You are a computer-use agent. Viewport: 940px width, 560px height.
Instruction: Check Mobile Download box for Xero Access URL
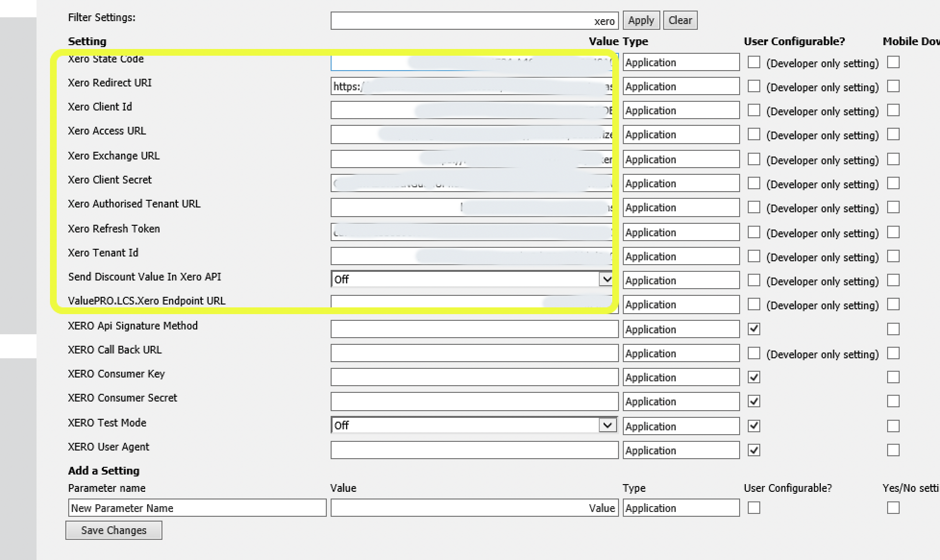[893, 134]
